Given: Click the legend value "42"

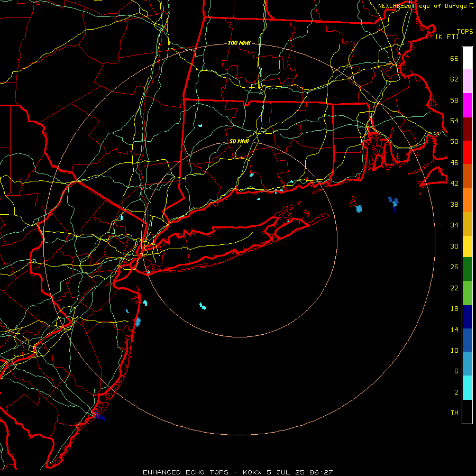Looking at the screenshot, I should 454,183.
